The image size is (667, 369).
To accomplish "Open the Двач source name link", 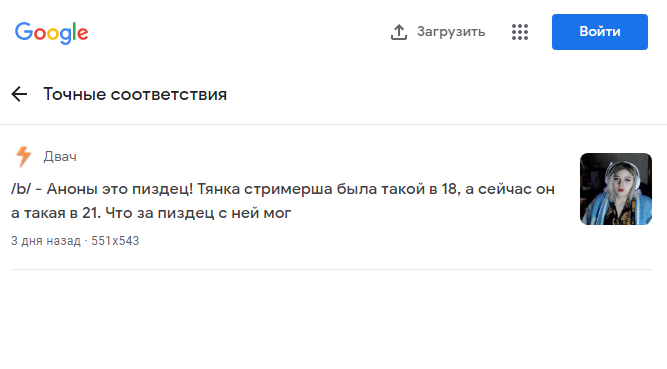I will click(60, 157).
